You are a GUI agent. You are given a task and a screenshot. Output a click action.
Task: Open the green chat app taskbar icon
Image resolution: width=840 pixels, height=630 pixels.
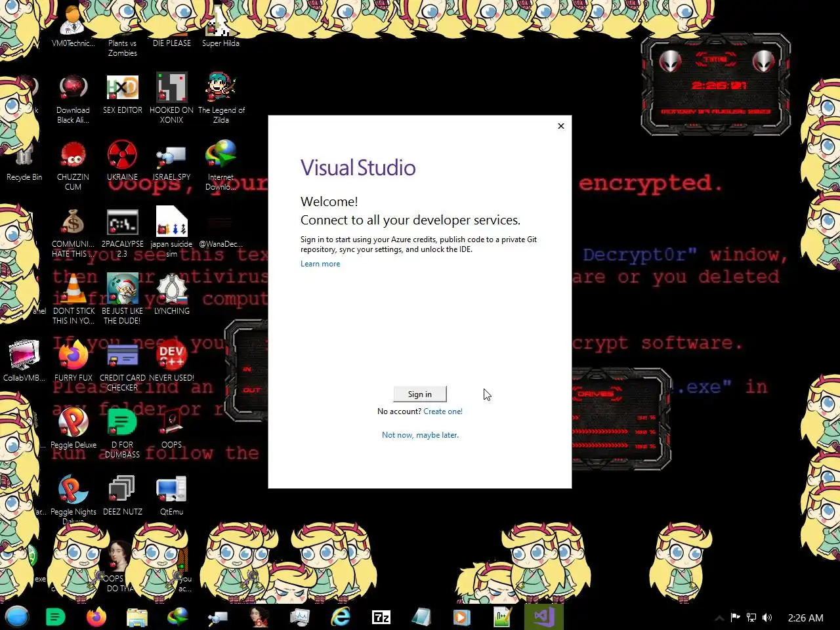pyautogui.click(x=56, y=617)
